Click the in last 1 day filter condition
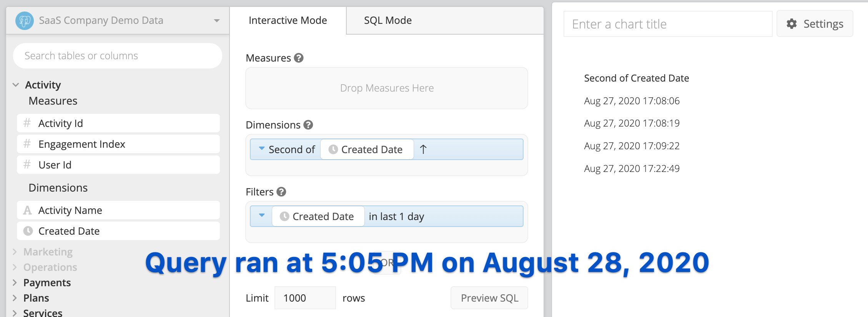This screenshot has width=868, height=317. click(396, 216)
